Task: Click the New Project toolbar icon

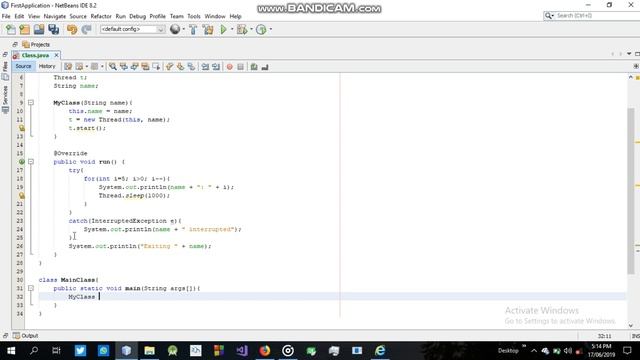Action: coord(25,29)
